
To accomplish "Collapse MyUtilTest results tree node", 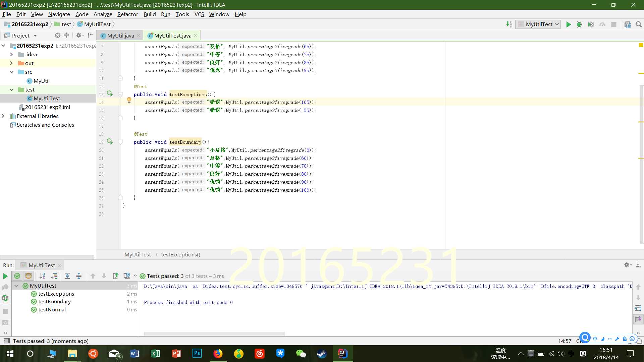I will pos(16,286).
